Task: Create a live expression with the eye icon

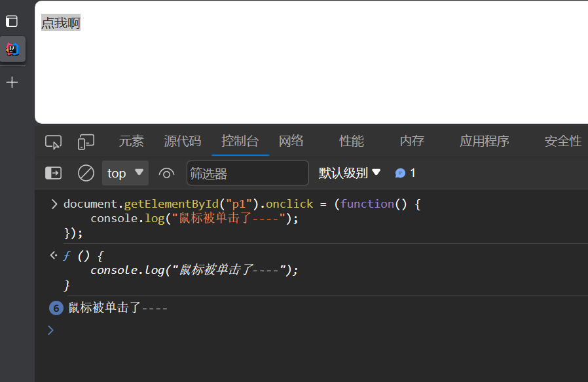Action: tap(166, 173)
